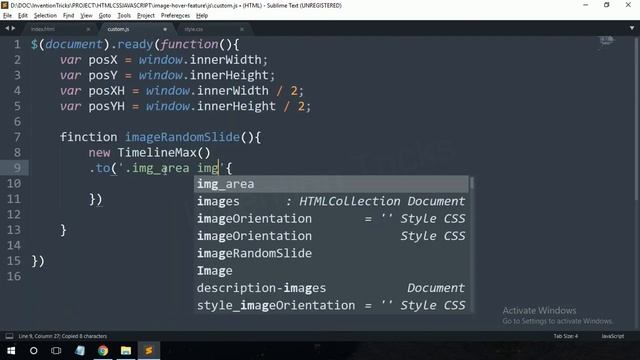Click the Sublime Text window icon
This screenshot has height=360, width=640.
(5, 5)
